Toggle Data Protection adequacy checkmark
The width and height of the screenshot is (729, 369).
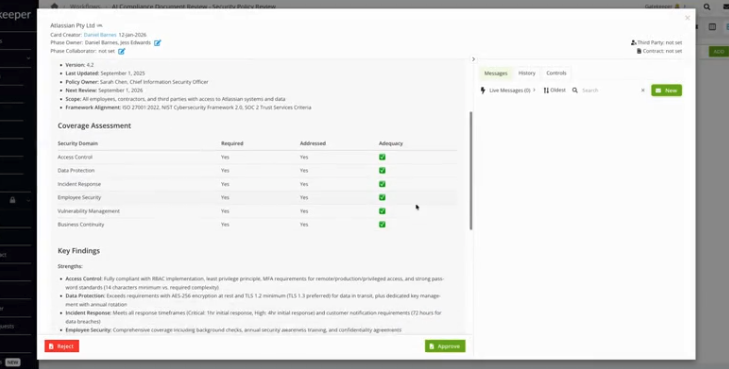[382, 171]
